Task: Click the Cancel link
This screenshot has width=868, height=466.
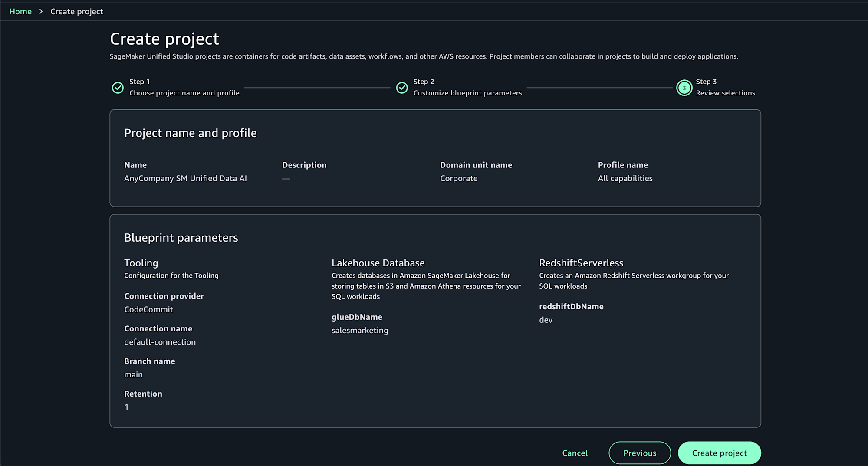Action: click(x=575, y=453)
